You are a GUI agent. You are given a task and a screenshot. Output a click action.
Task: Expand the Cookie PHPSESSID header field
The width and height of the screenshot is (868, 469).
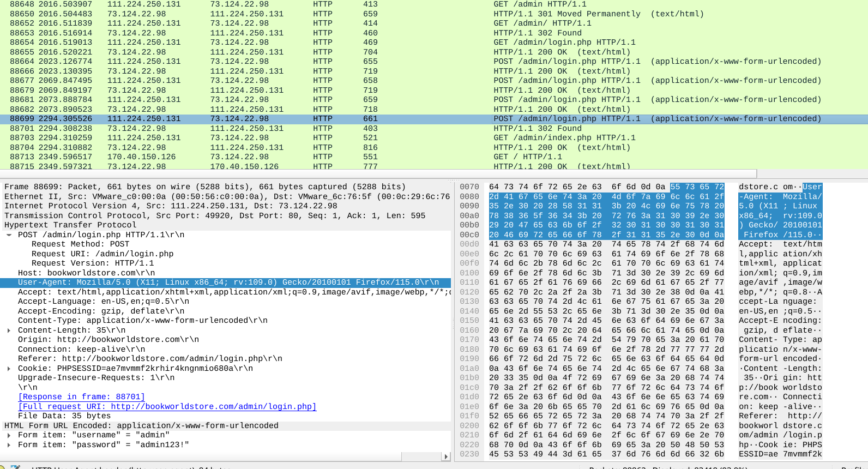click(x=9, y=369)
